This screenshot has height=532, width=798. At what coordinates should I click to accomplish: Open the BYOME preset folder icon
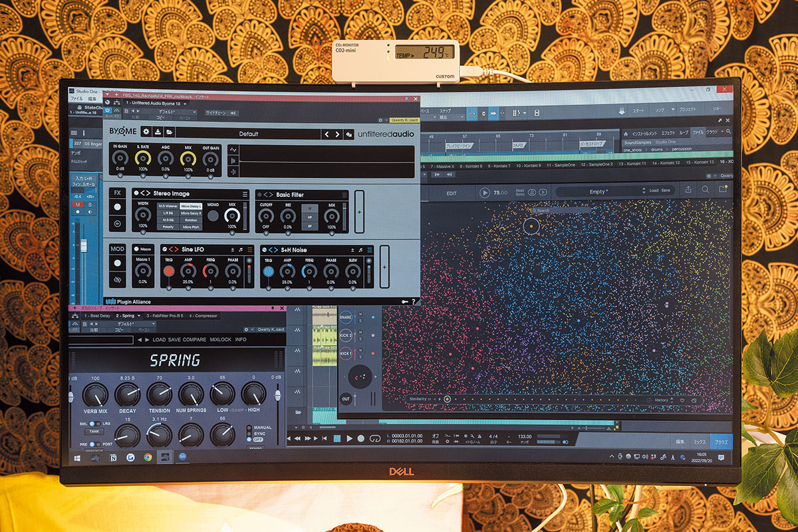coord(169,132)
